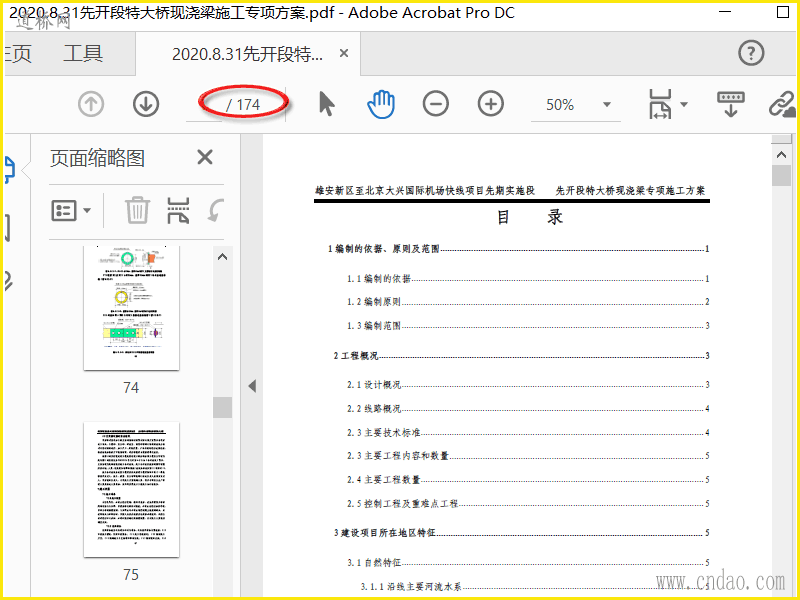Open the 工具 tab
Viewport: 800px width, 600px height.
click(x=83, y=54)
